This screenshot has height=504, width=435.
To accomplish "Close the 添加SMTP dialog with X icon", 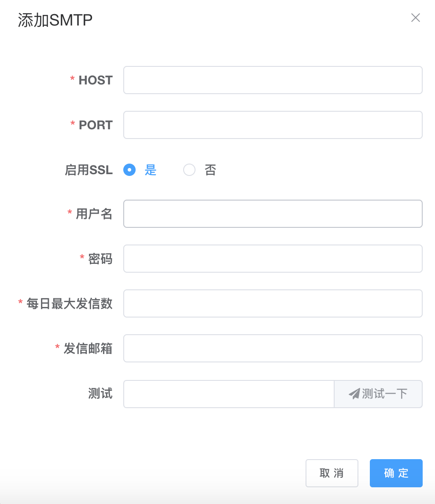I will tap(416, 18).
